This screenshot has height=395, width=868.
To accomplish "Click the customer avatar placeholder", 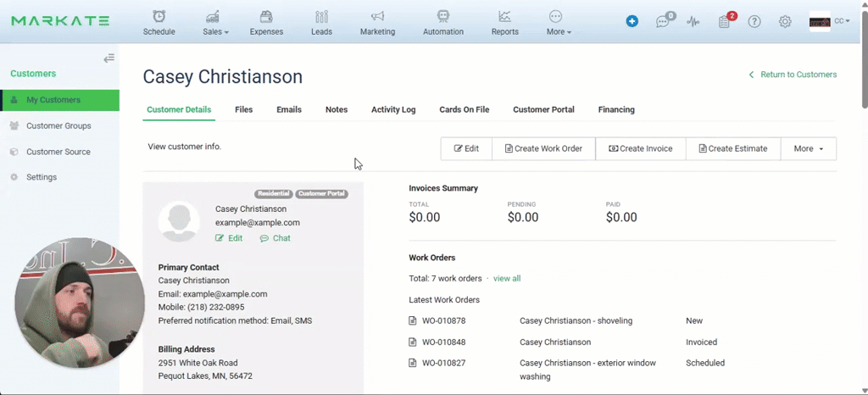I will (179, 221).
